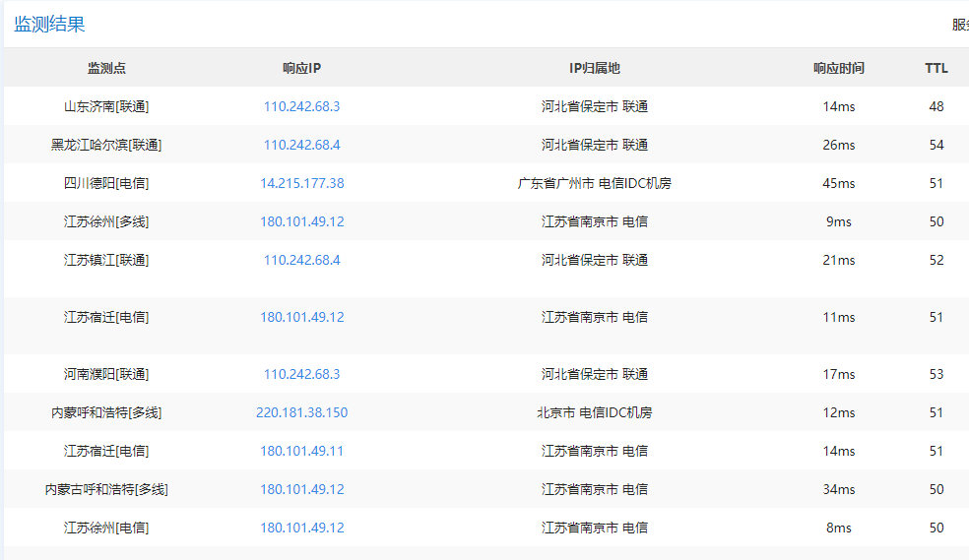Open IP 110.242.68.3 in 河南濮阳[联通] row

301,374
